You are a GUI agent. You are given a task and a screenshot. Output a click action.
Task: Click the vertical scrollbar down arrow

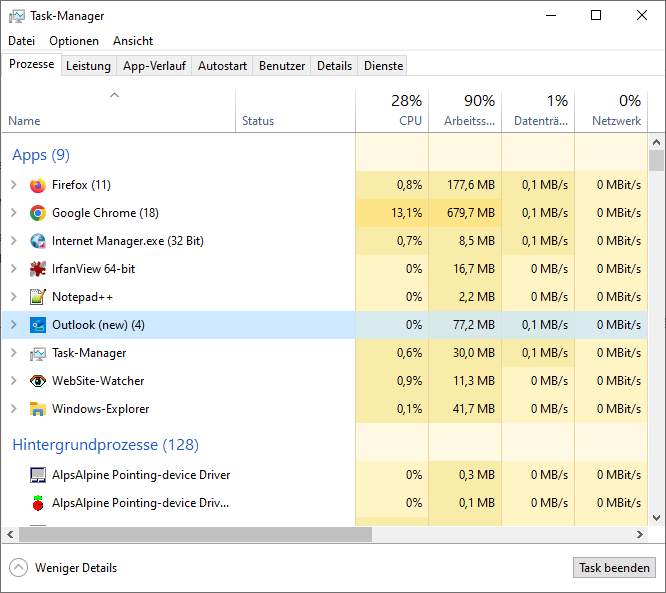click(656, 518)
